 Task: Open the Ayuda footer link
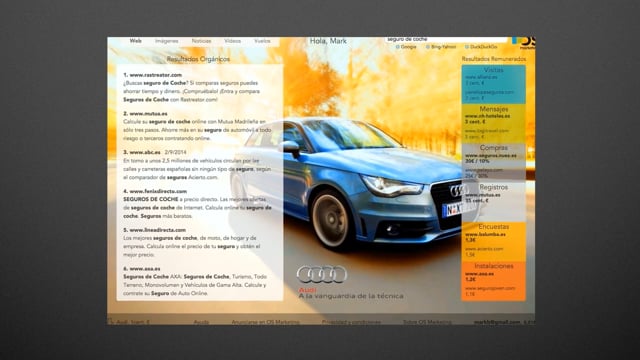(x=201, y=322)
